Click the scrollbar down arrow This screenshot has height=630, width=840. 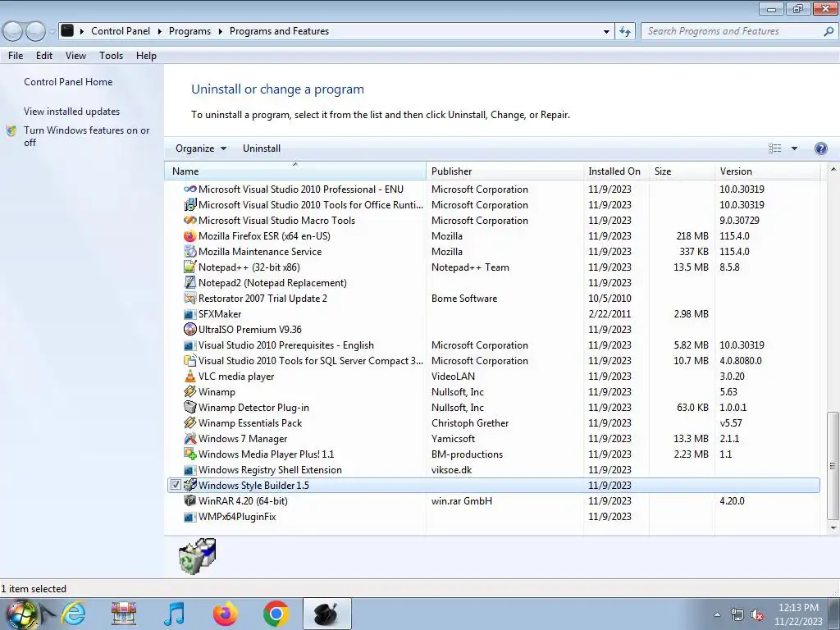pos(833,528)
